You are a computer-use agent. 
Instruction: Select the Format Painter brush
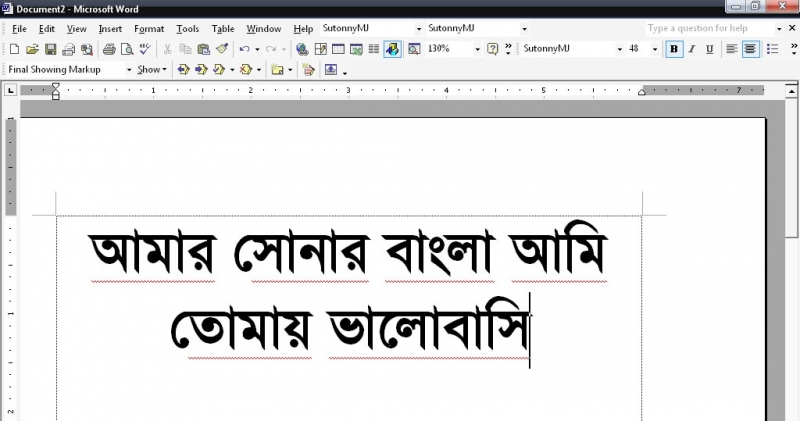point(222,49)
